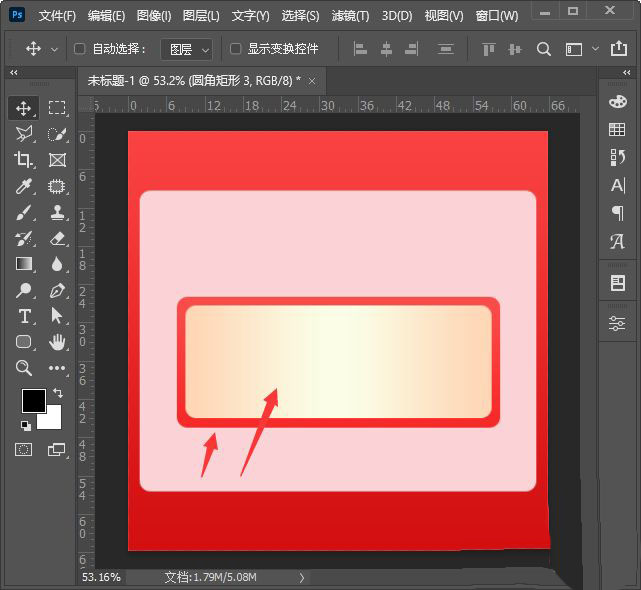The height and width of the screenshot is (590, 641).
Task: Collapse the left toolbox with double arrows
Action: [x=14, y=73]
